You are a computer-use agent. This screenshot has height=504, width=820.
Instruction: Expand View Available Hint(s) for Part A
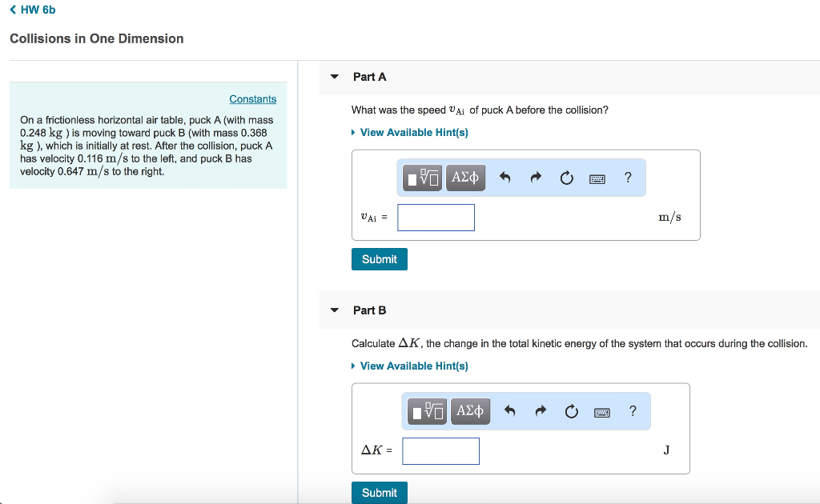click(x=411, y=132)
